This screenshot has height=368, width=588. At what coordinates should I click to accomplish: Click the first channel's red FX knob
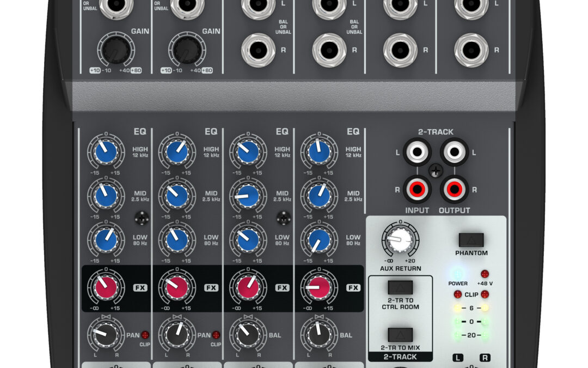point(106,287)
